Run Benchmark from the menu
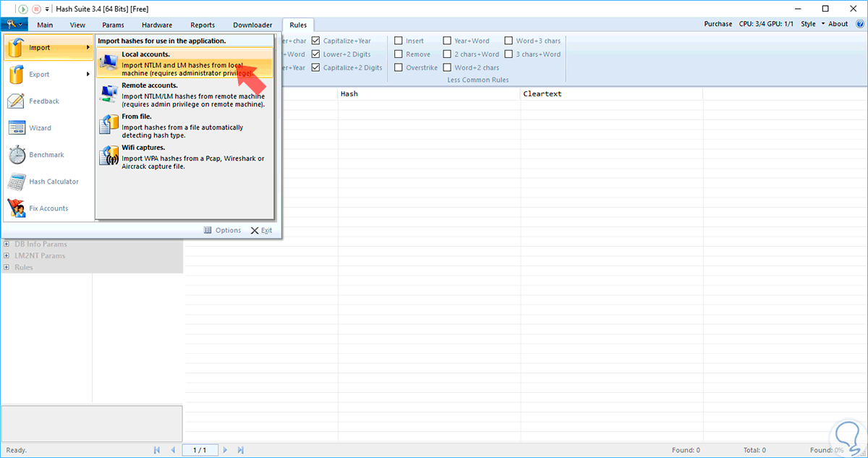 click(x=48, y=155)
